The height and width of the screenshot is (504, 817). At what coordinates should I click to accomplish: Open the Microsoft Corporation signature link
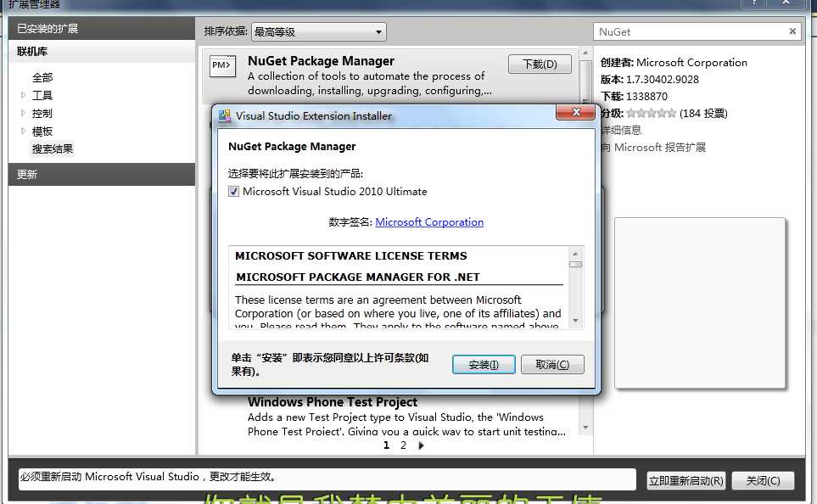[x=429, y=222]
